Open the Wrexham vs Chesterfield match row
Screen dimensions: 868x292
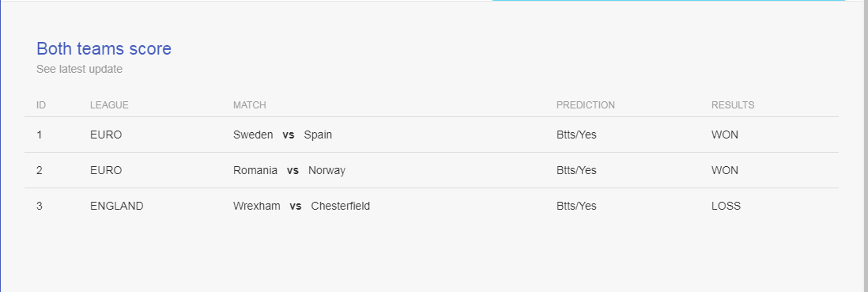pyautogui.click(x=431, y=206)
